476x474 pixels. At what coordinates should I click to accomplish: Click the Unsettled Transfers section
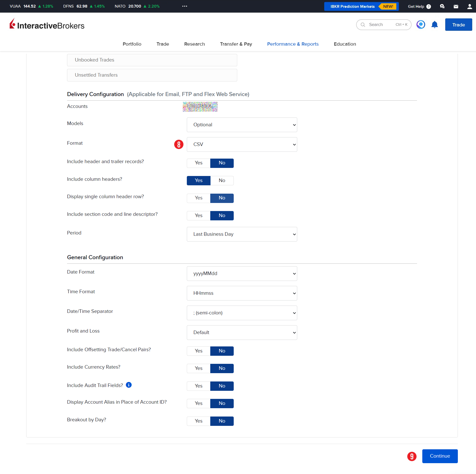pyautogui.click(x=152, y=75)
